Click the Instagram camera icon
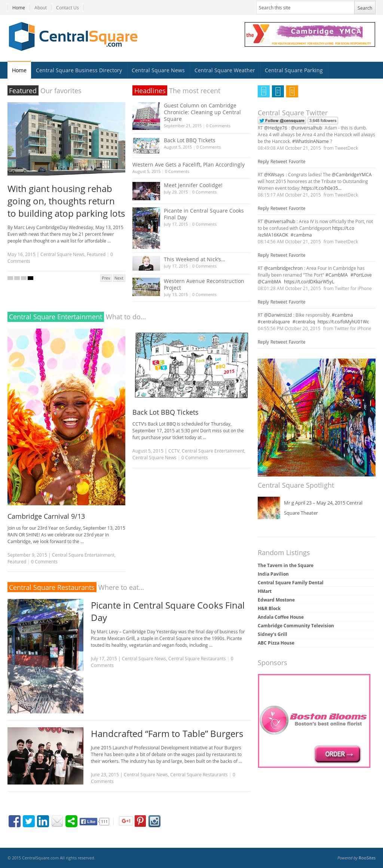Viewport: 383px width, 868px height. (154, 821)
